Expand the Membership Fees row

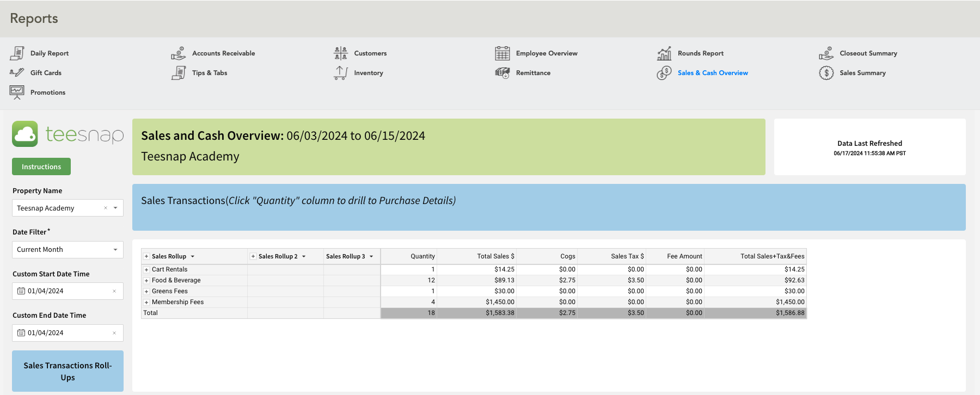146,303
